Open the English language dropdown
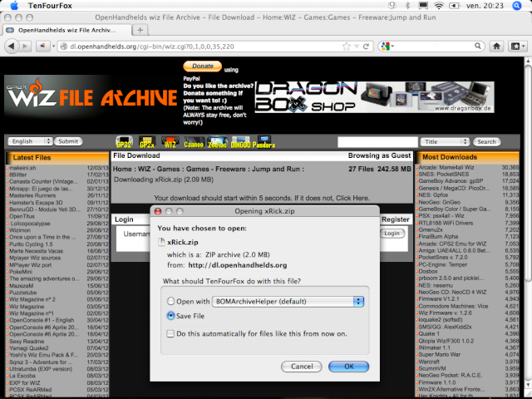Image resolution: width=532 pixels, height=399 pixels. (30, 141)
